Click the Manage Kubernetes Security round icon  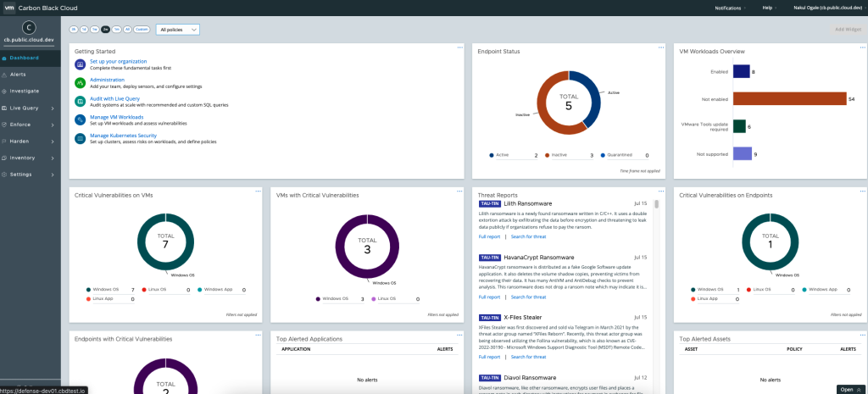(x=81, y=138)
